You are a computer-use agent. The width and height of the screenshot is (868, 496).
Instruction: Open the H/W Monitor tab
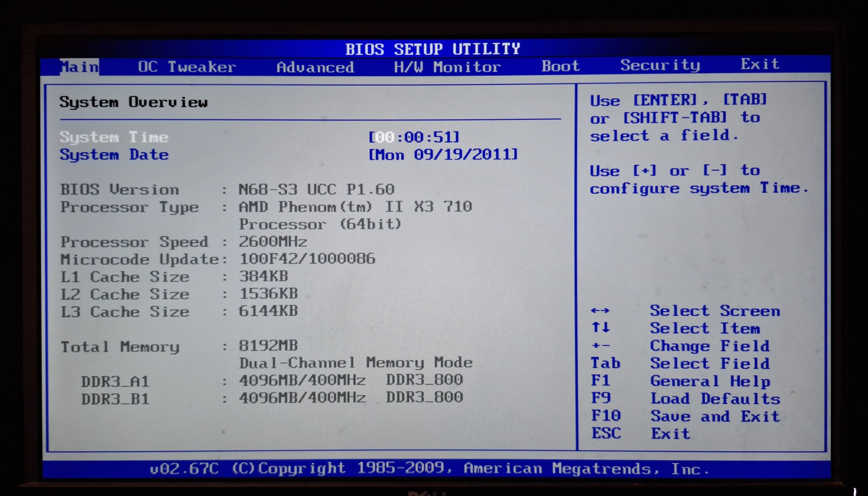tap(447, 67)
